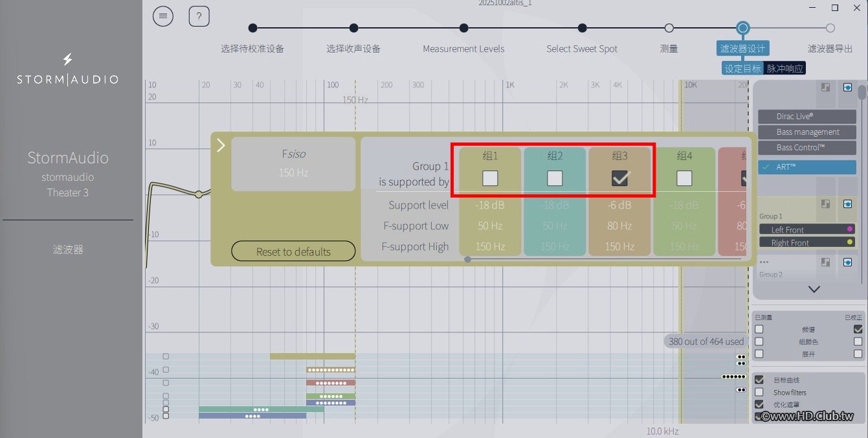Select the ART mode button

point(807,167)
